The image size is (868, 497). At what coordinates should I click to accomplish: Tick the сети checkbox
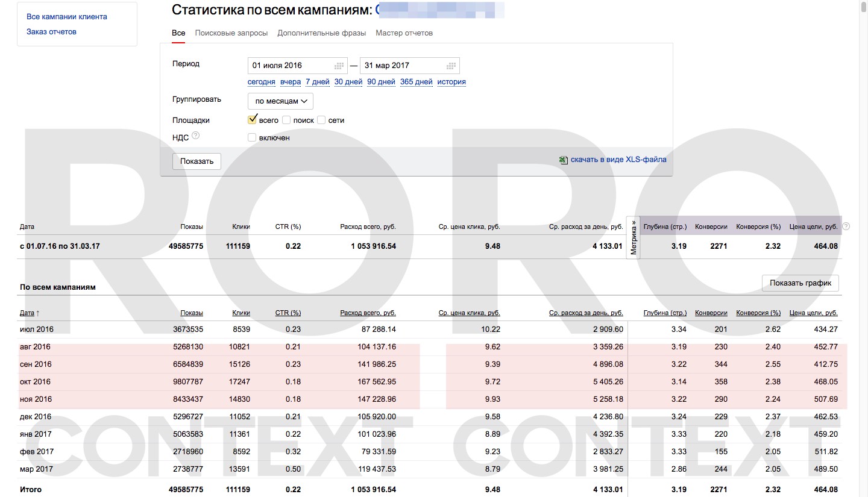[x=321, y=120]
